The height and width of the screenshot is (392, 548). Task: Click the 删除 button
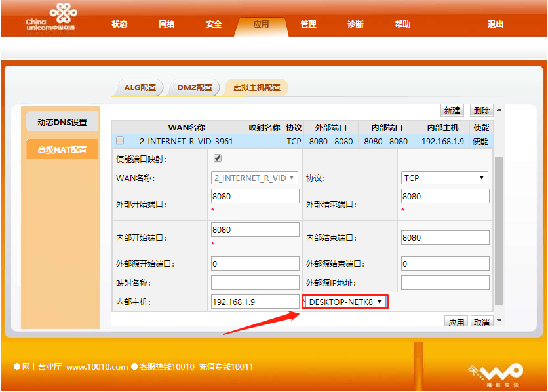click(481, 110)
